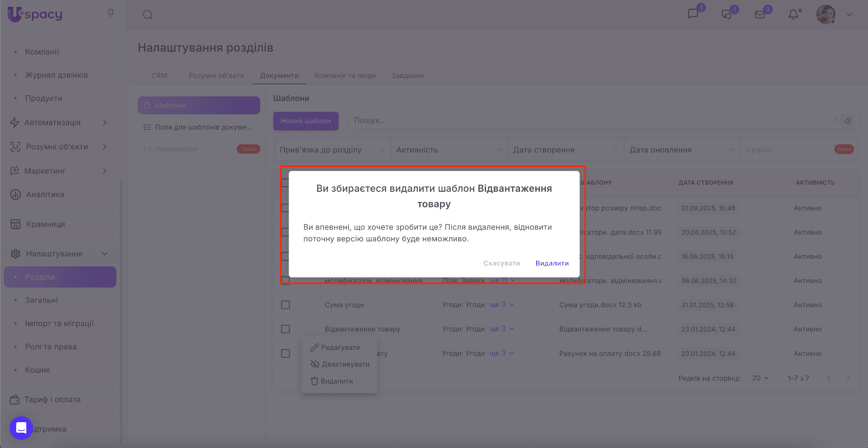The width and height of the screenshot is (868, 448).
Task: Open the single-bubble chat messages icon in the header
Action: click(x=693, y=14)
